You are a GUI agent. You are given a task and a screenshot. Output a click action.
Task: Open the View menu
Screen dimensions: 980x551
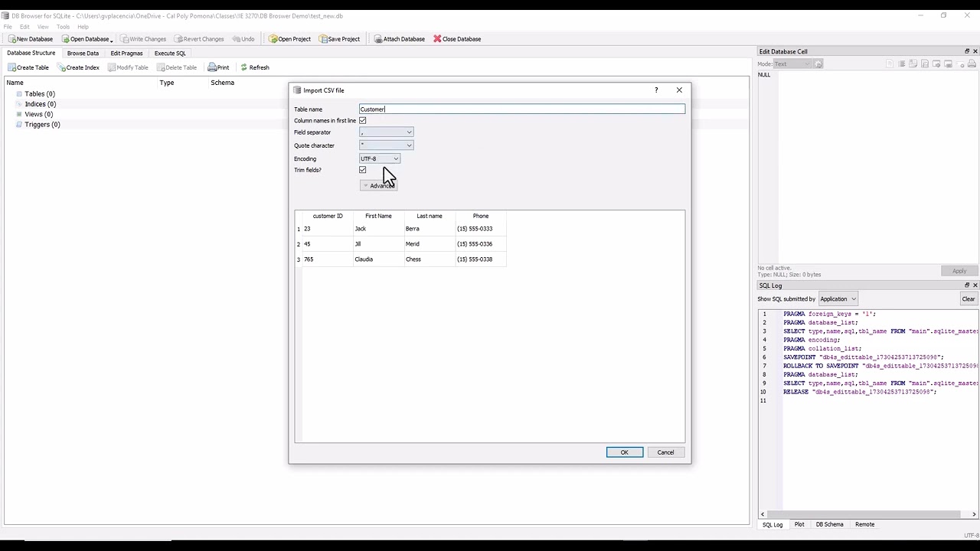click(43, 27)
